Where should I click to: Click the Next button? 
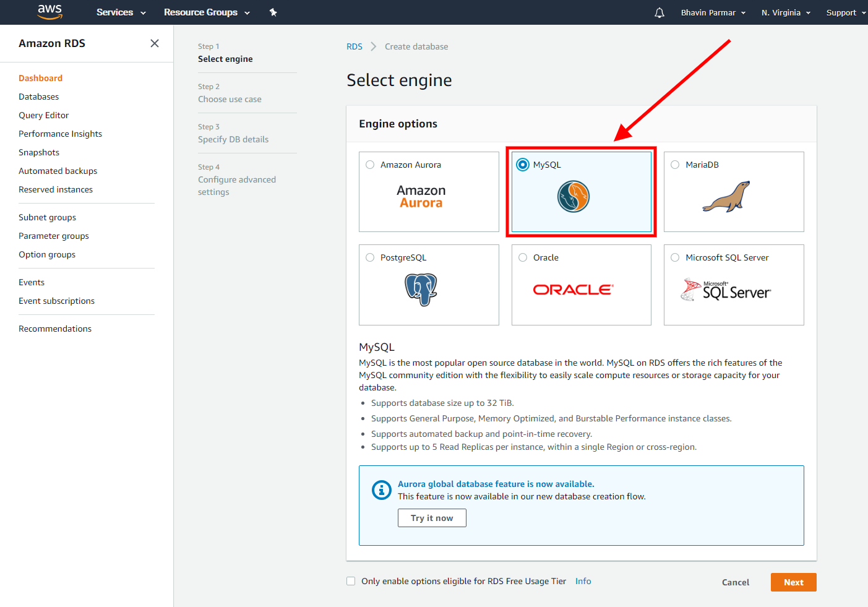794,582
